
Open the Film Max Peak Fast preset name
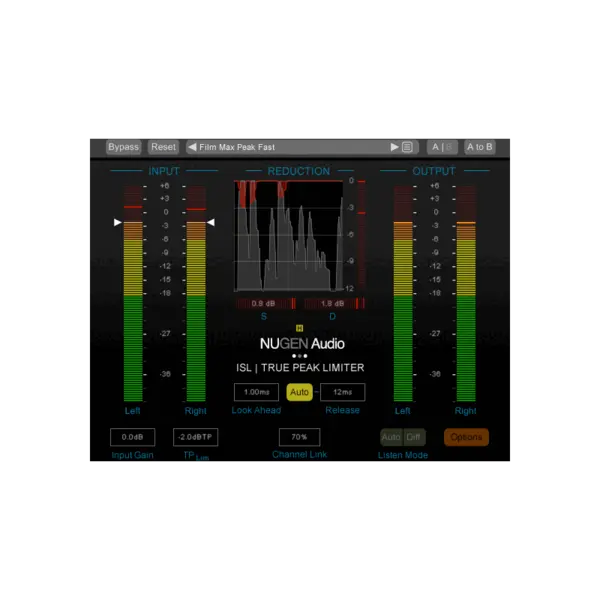pyautogui.click(x=237, y=147)
